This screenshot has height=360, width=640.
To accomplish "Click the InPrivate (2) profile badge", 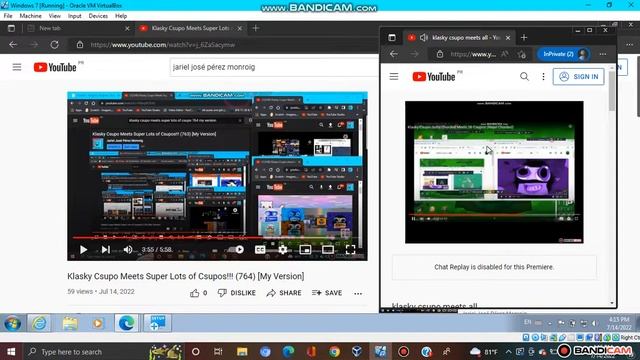I will [x=563, y=54].
